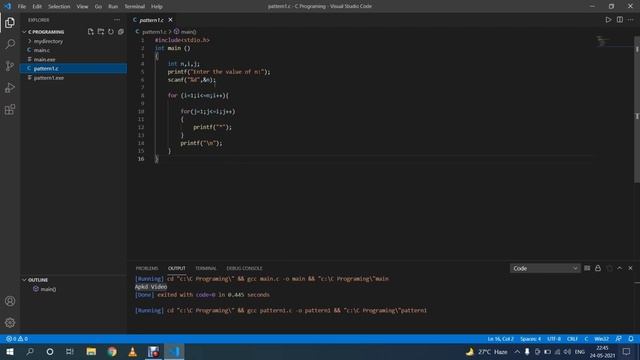Open Source Control view
640x360 pixels.
[10, 66]
